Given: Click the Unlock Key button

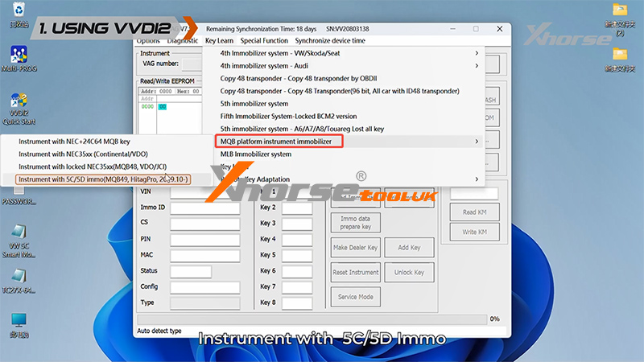Looking at the screenshot, I should (x=409, y=272).
